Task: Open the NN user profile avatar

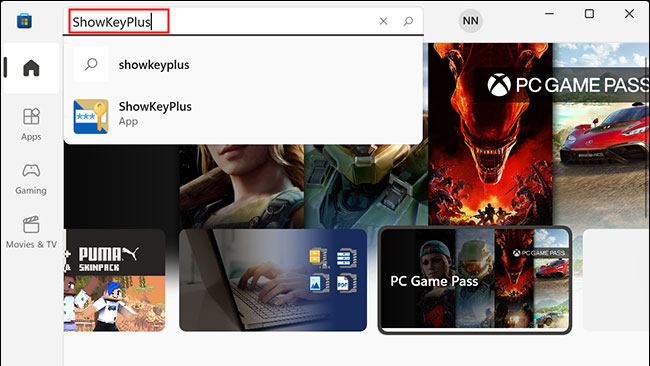Action: point(471,21)
